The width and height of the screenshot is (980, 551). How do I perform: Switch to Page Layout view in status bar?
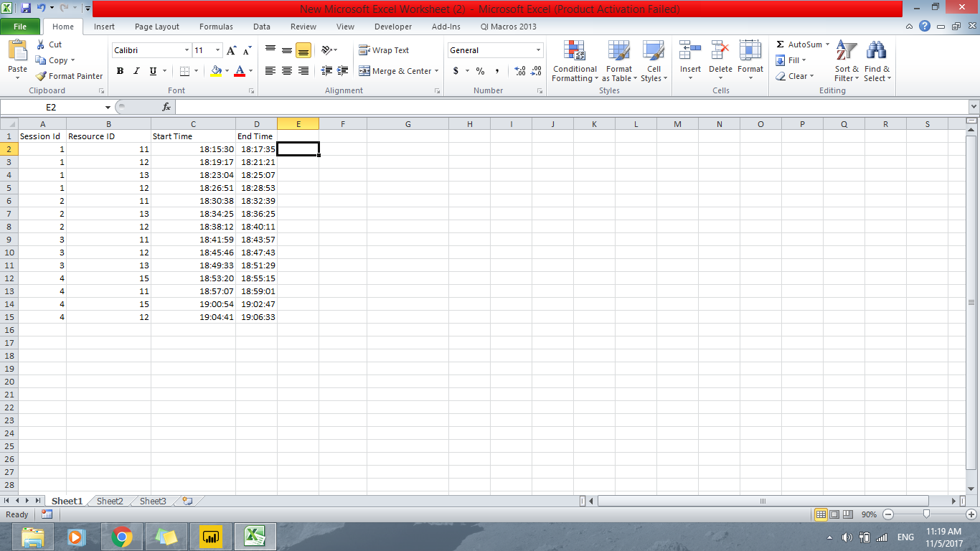pyautogui.click(x=834, y=514)
